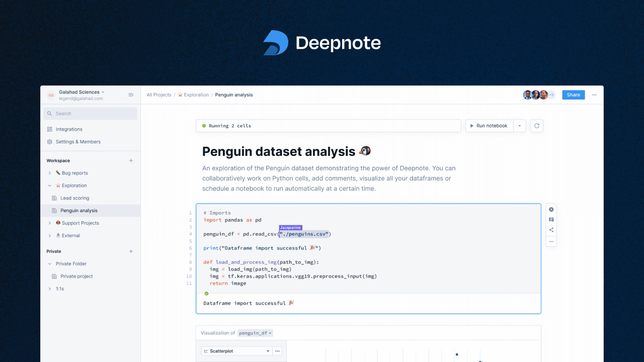
Task: Collapse the left sidebar
Action: click(x=131, y=95)
